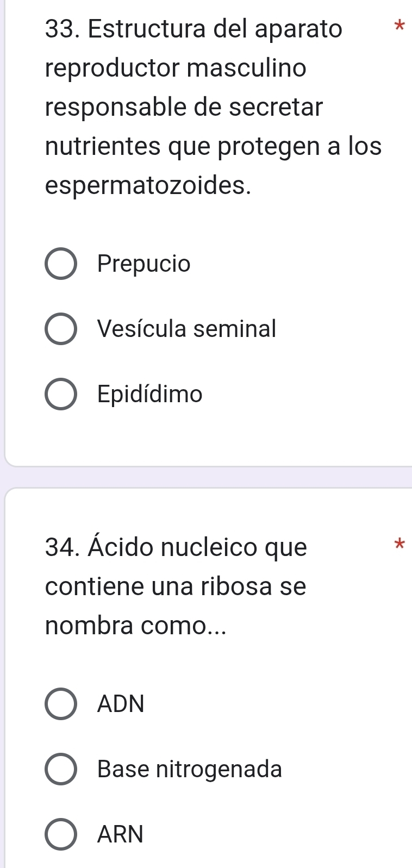This screenshot has height=868, width=412.
Task: Click the required asterisk on question 33
Action: 399,26
